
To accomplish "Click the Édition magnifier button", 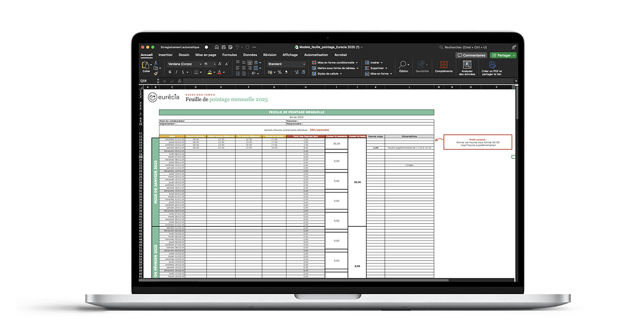I will [x=404, y=66].
